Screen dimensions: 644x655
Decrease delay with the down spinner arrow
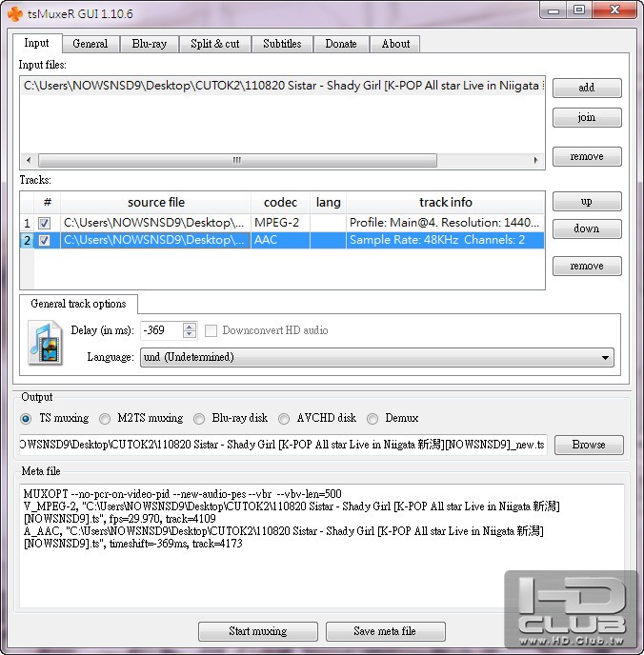(x=190, y=334)
